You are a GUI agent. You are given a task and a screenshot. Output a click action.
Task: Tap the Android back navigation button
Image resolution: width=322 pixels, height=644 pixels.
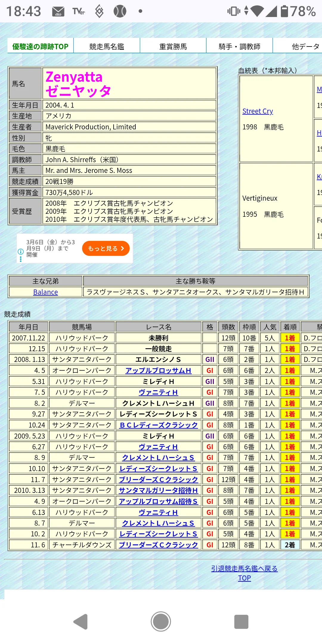coord(81,622)
